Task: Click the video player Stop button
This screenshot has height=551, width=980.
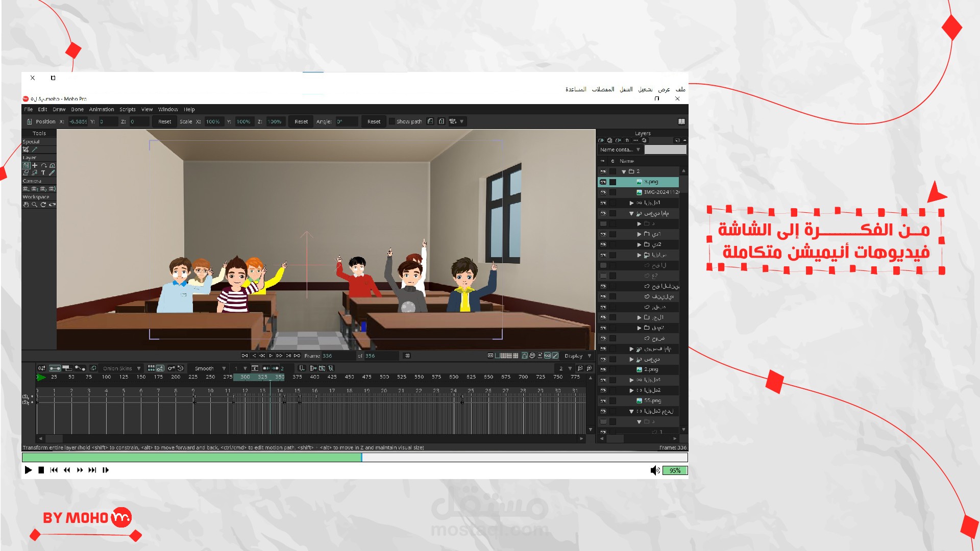Action: [x=41, y=470]
